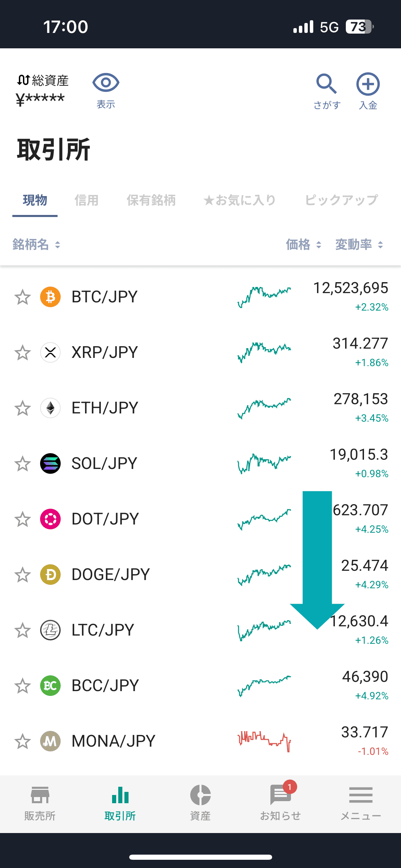Sort list by 価格
The image size is (401, 868).
click(x=303, y=245)
